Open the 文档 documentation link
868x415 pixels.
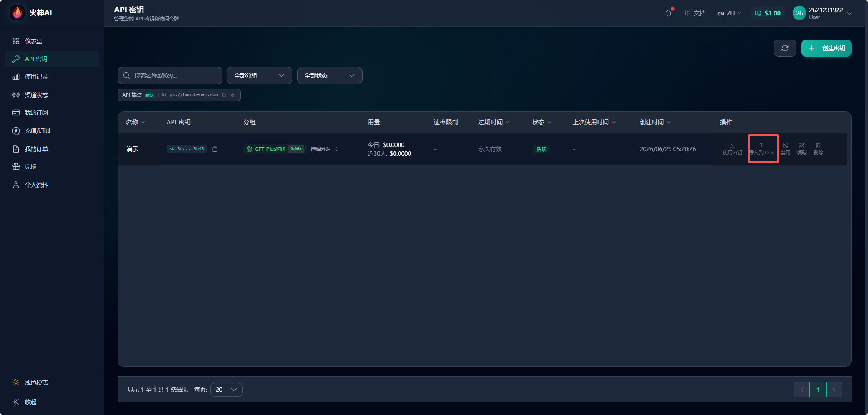pyautogui.click(x=695, y=13)
